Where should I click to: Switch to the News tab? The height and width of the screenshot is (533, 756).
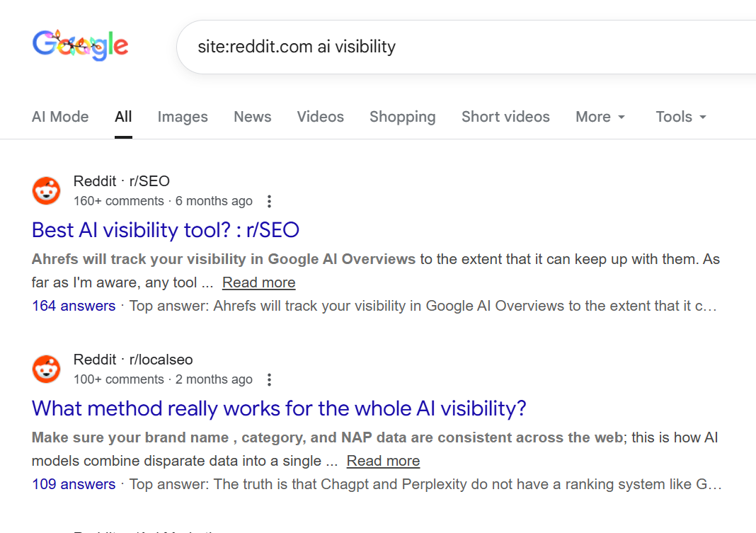pyautogui.click(x=252, y=116)
